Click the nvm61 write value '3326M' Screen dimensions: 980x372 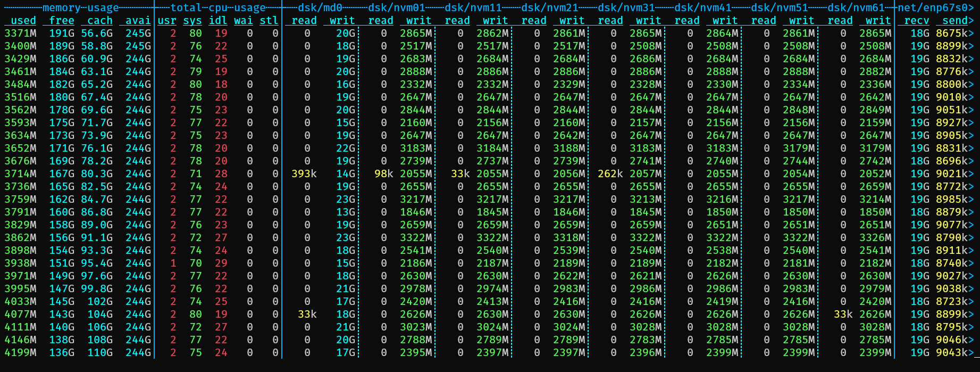(875, 237)
